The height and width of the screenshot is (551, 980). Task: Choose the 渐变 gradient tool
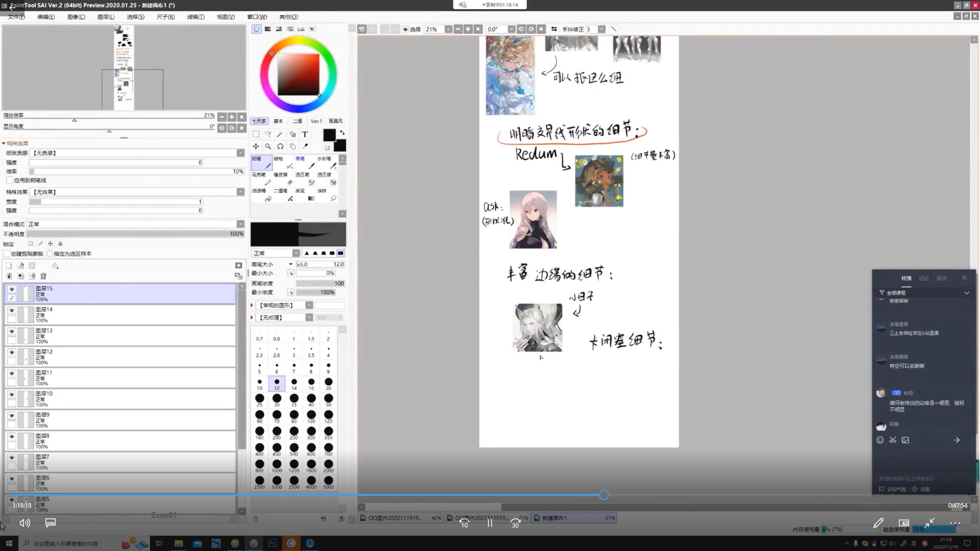coord(305,194)
